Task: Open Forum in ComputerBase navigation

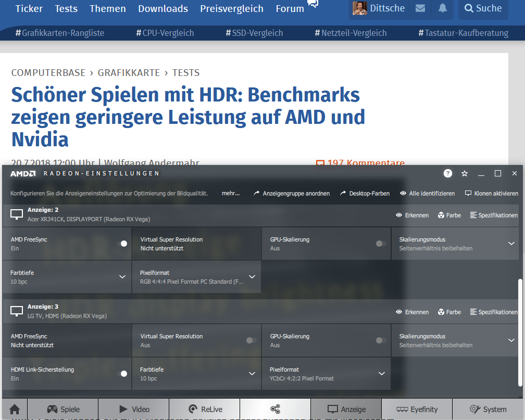Action: point(290,8)
